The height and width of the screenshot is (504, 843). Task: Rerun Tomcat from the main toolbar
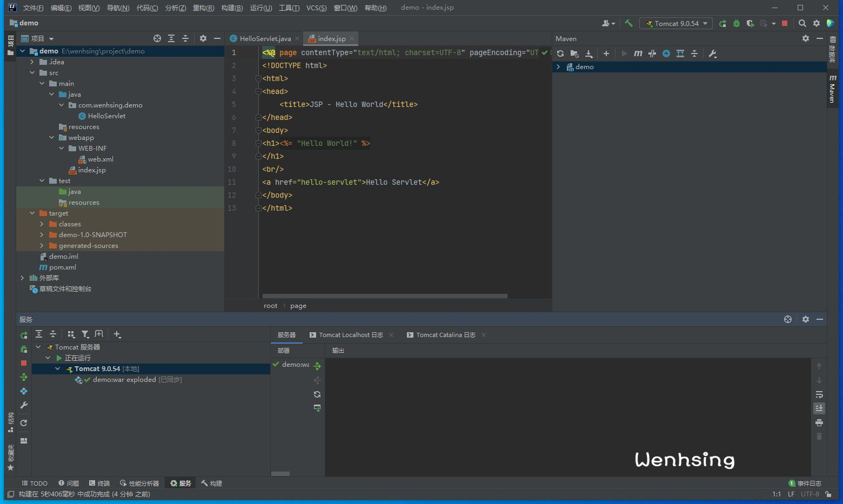[722, 23]
